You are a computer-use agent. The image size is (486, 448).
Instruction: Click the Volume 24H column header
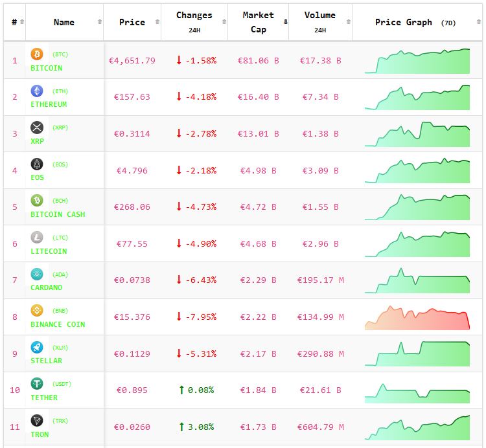click(319, 22)
